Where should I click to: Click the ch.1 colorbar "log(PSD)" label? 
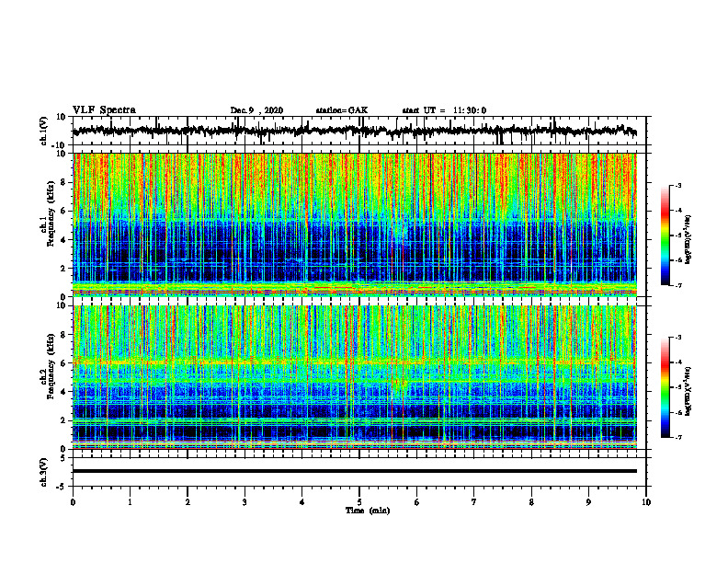[x=688, y=239]
